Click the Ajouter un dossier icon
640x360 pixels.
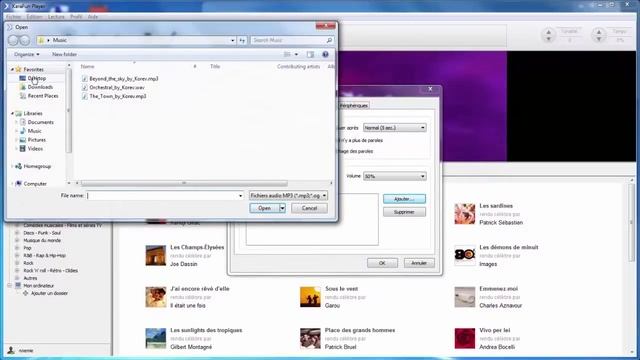tap(25, 293)
